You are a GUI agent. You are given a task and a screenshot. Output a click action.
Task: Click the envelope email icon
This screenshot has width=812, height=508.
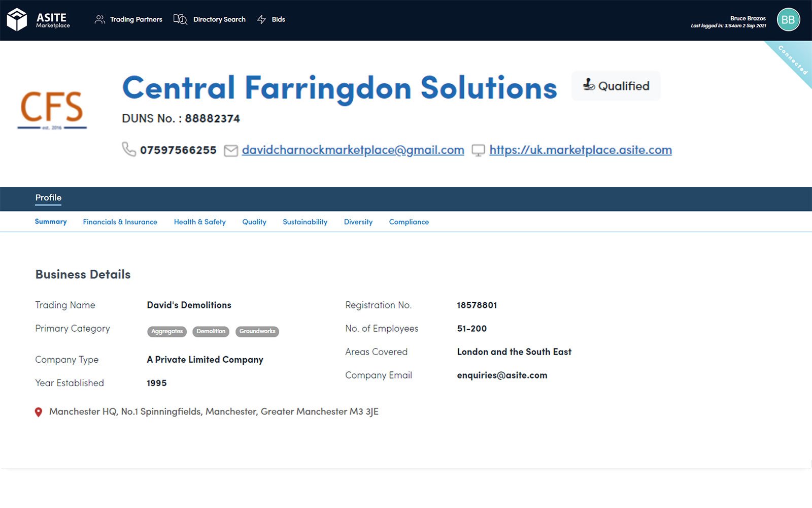point(231,151)
